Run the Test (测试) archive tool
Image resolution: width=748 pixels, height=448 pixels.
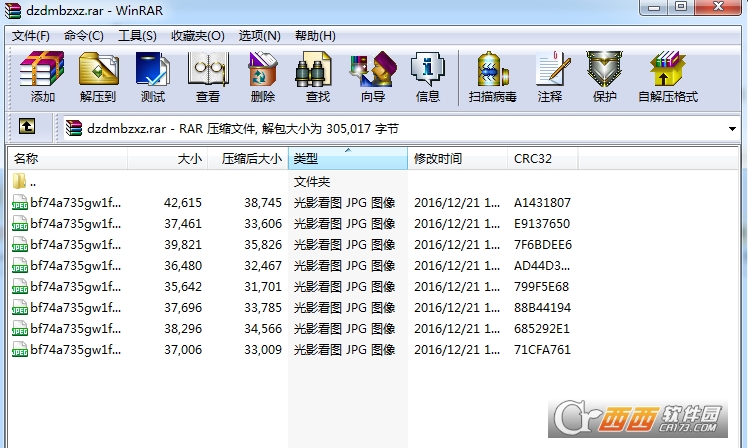click(153, 70)
